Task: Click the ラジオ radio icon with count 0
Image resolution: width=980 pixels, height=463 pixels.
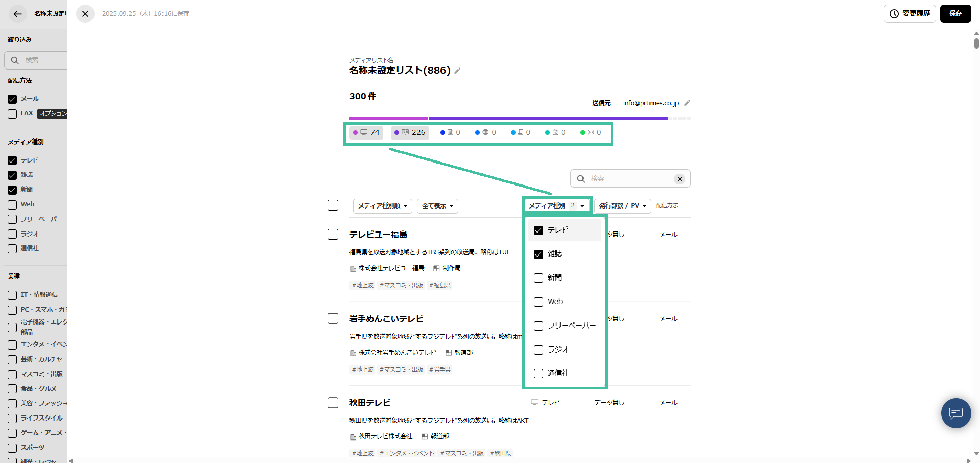Action: (555, 132)
